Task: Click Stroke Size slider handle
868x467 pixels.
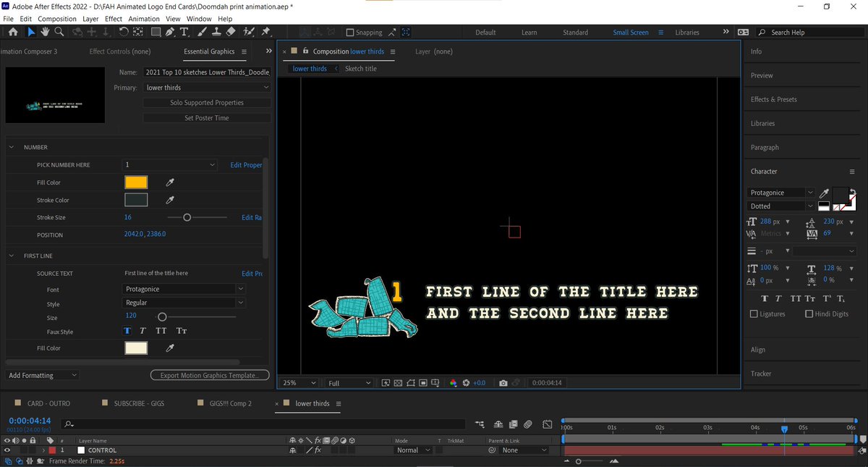Action: [x=187, y=217]
